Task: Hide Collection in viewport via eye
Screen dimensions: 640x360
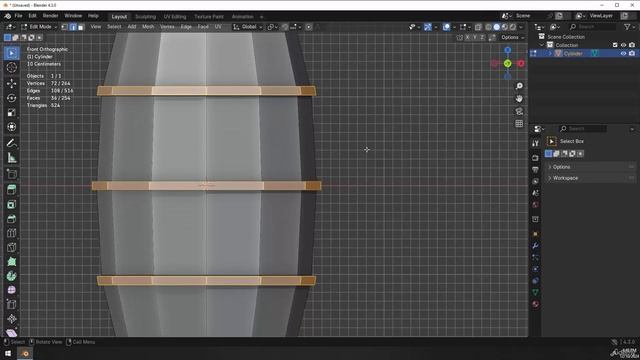Action: (x=623, y=45)
